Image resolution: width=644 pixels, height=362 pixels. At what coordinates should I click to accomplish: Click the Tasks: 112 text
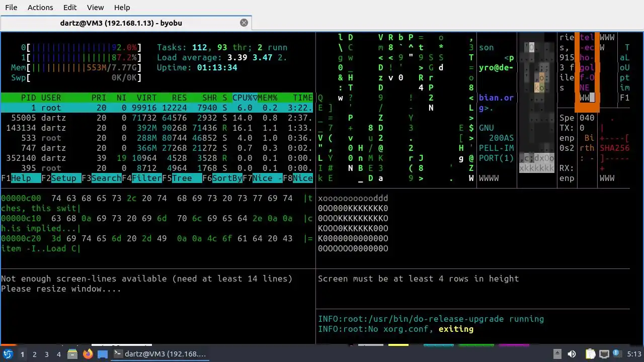pyautogui.click(x=182, y=47)
